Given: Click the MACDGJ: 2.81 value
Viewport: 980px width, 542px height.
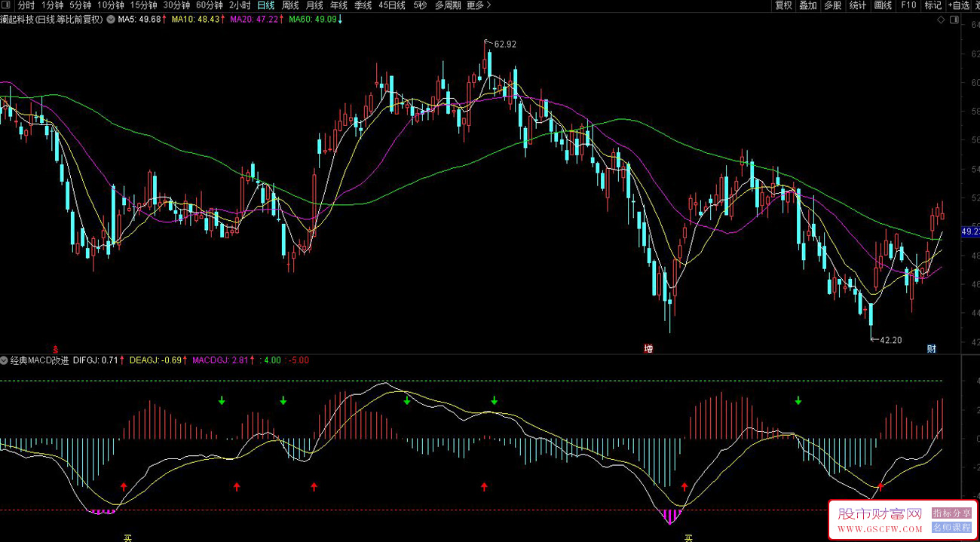Looking at the screenshot, I should tap(221, 360).
